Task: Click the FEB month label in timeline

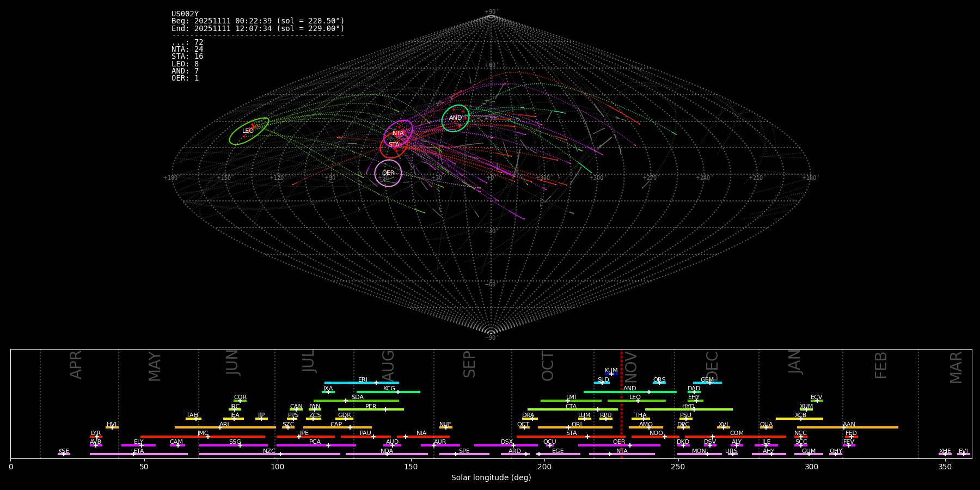Action: coord(881,365)
